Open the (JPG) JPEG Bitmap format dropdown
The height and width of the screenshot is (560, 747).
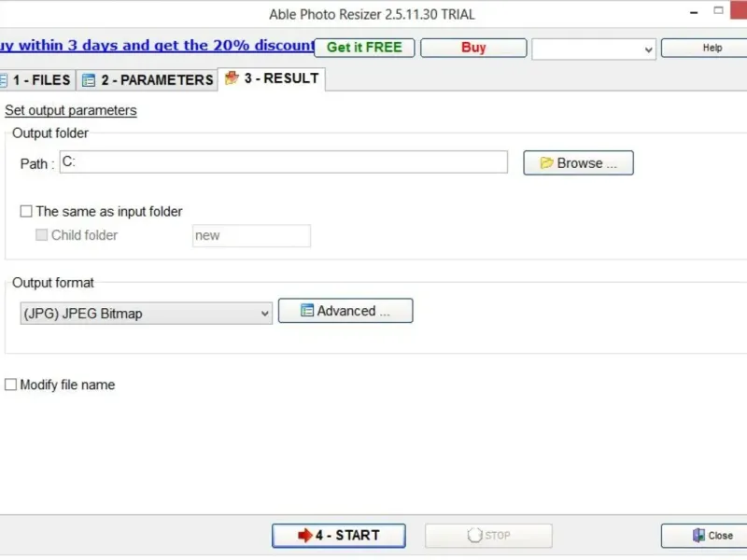pos(147,314)
